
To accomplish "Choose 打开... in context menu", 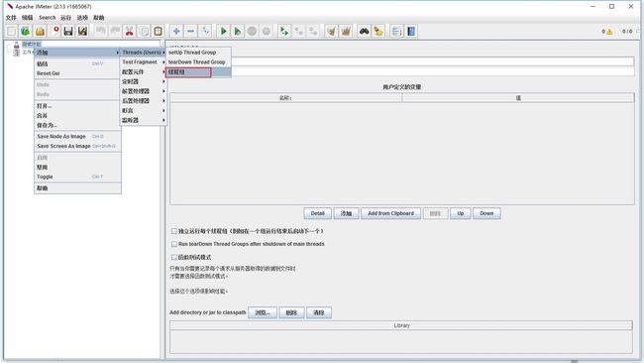I will [x=77, y=106].
